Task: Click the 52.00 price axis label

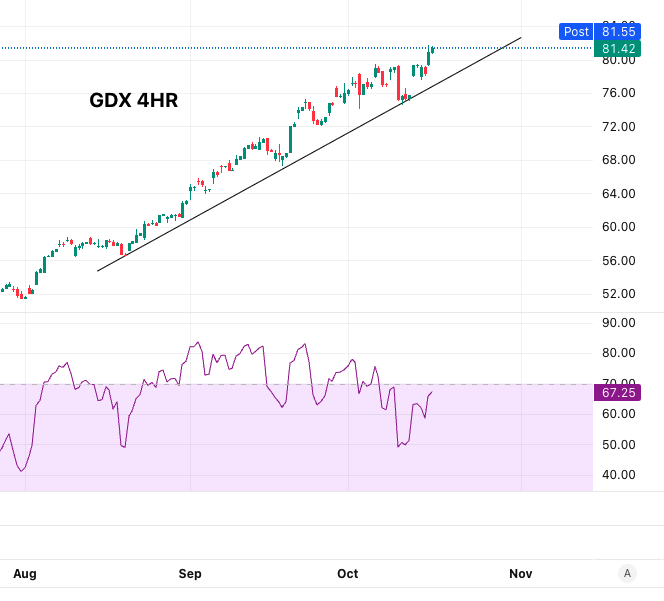Action: coord(619,294)
